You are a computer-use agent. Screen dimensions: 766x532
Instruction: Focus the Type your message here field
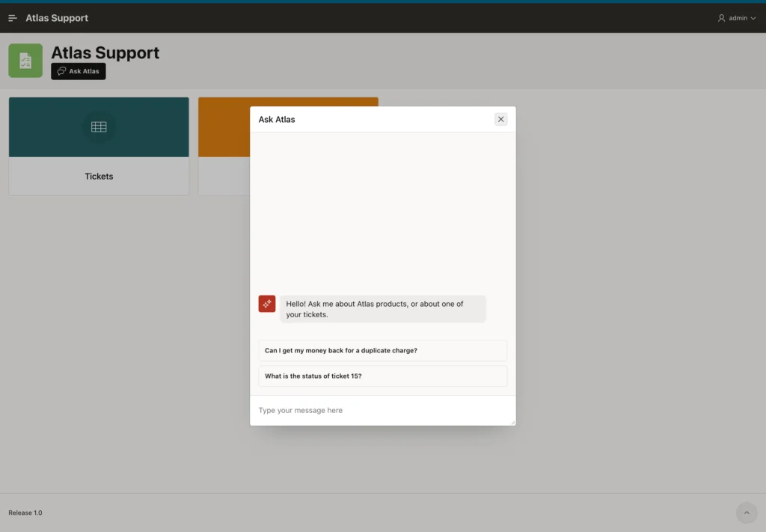[382, 410]
